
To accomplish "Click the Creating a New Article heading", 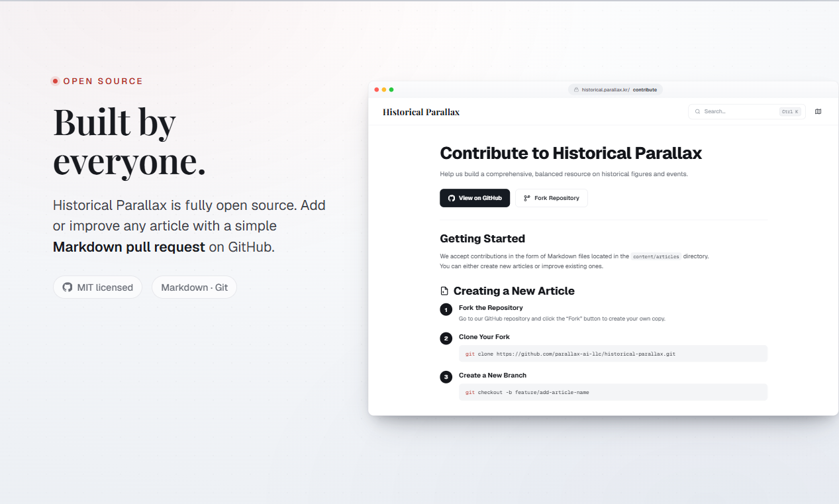I will [x=514, y=291].
